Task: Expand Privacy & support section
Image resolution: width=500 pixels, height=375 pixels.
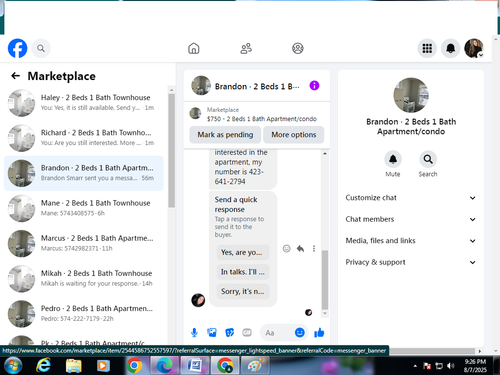Action: click(x=411, y=262)
